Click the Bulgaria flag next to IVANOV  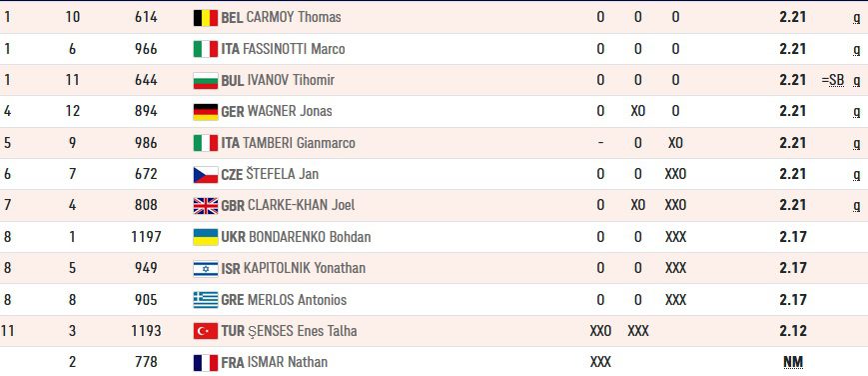pyautogui.click(x=206, y=80)
